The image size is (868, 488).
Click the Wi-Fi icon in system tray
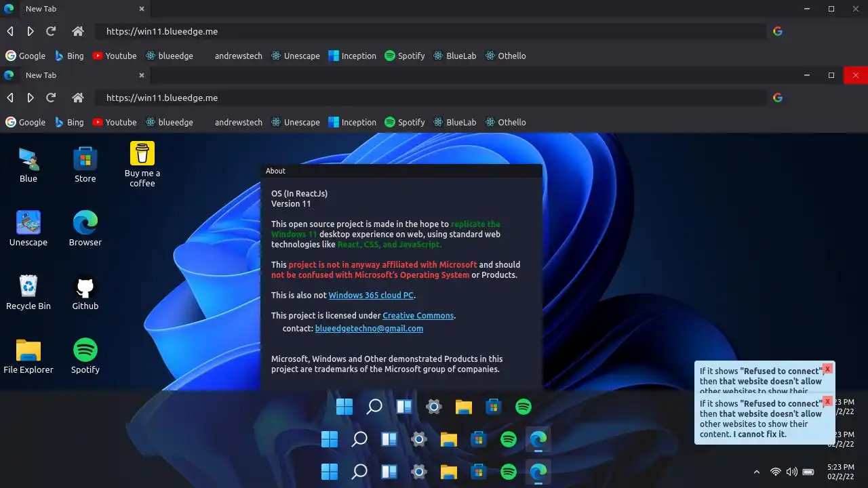coord(776,472)
